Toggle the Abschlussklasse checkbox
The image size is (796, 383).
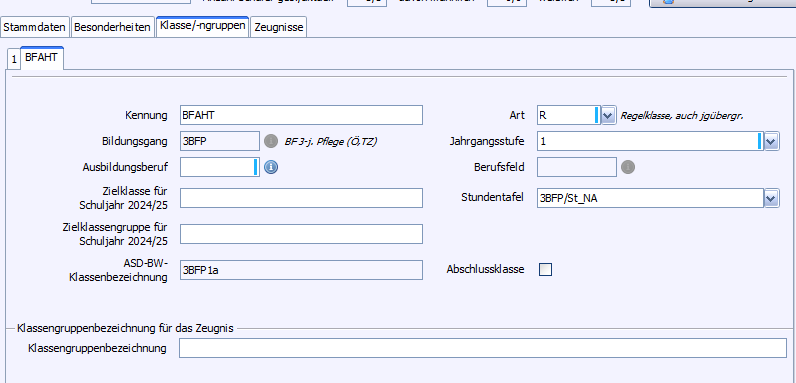pyautogui.click(x=545, y=269)
